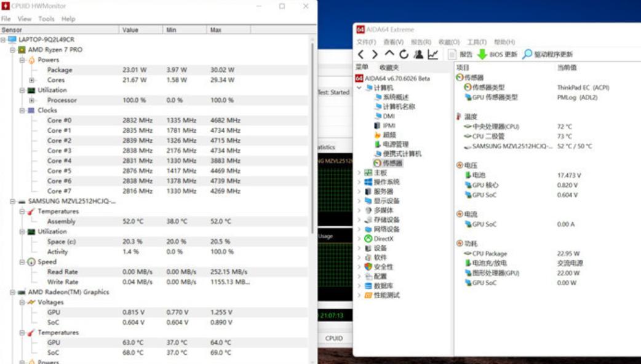Open the graph chart icon in AIDA64 toolbar
Viewport: 641px width, 364px height.
coord(432,53)
